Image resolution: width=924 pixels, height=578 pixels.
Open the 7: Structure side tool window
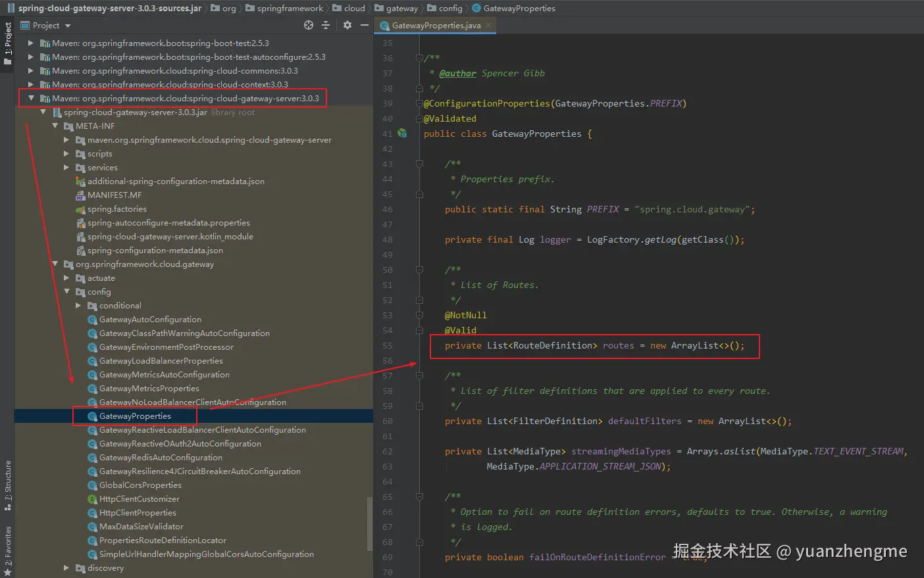pyautogui.click(x=7, y=485)
